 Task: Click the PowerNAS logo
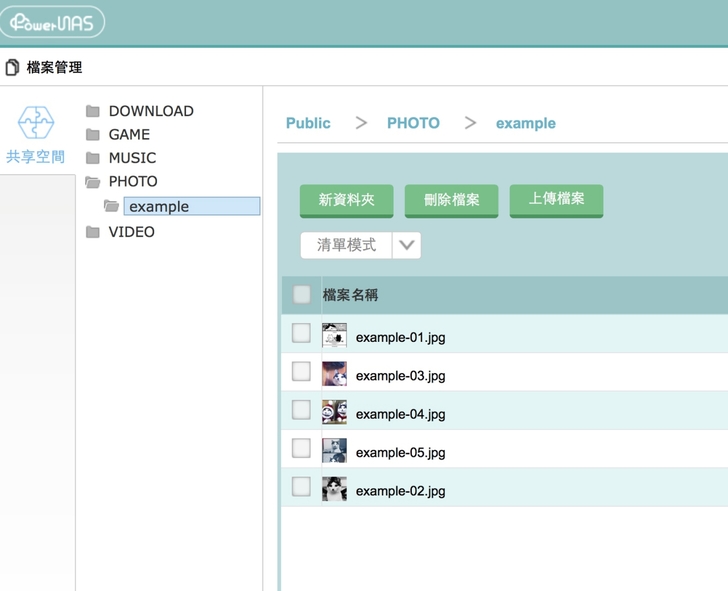(52, 22)
